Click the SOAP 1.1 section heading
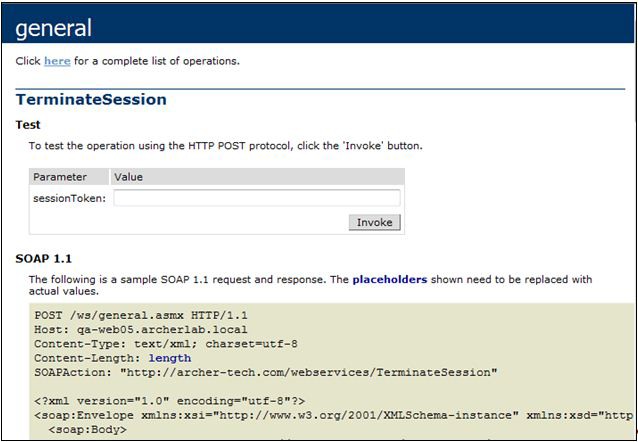The width and height of the screenshot is (638, 442). 44,259
